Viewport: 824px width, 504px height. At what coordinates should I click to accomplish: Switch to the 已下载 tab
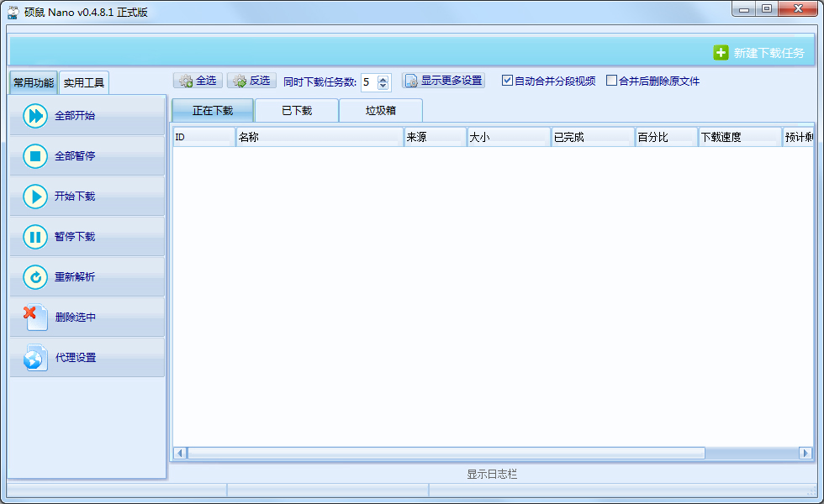[295, 110]
